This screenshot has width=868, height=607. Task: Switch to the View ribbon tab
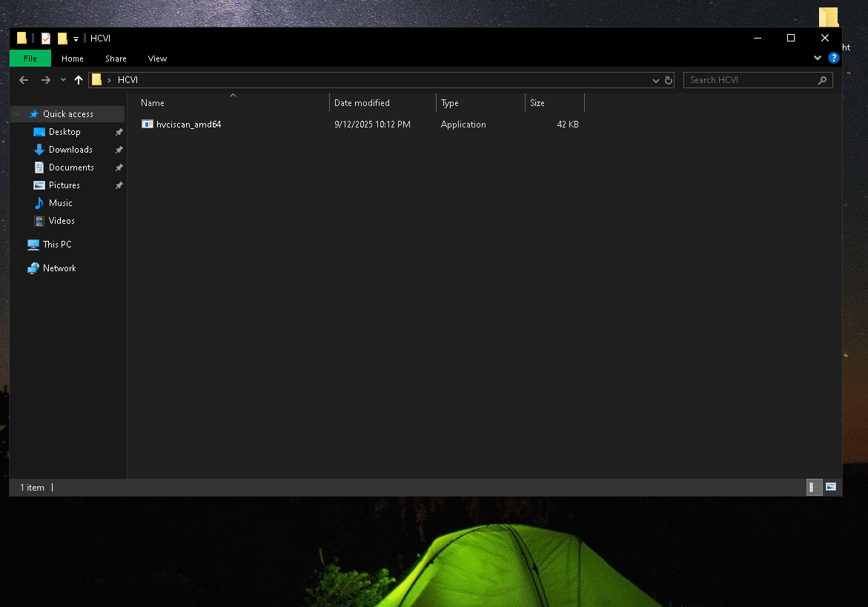click(x=157, y=58)
